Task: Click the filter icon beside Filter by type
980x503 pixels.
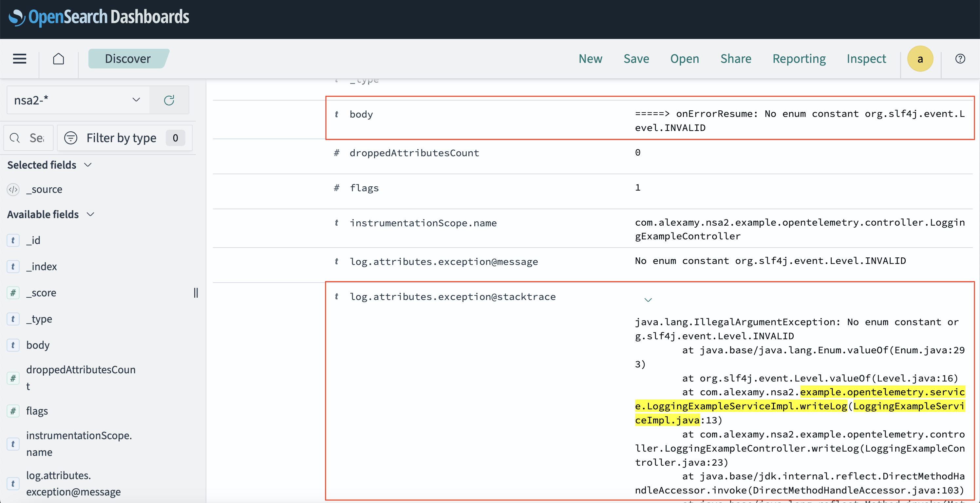Action: tap(71, 138)
